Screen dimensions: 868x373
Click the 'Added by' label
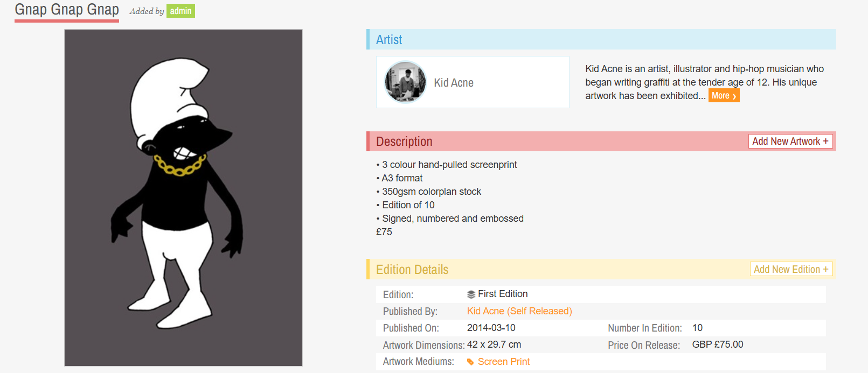pos(147,11)
